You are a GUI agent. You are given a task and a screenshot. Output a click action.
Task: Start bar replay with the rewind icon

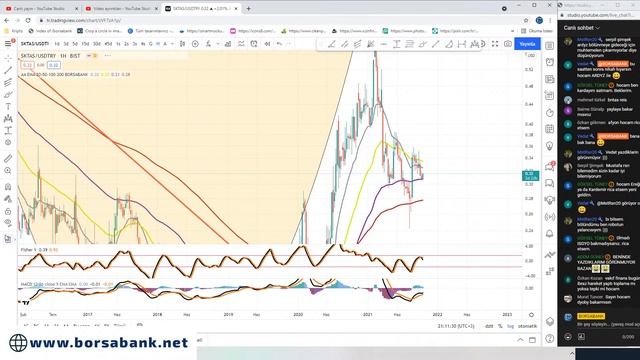tap(267, 44)
